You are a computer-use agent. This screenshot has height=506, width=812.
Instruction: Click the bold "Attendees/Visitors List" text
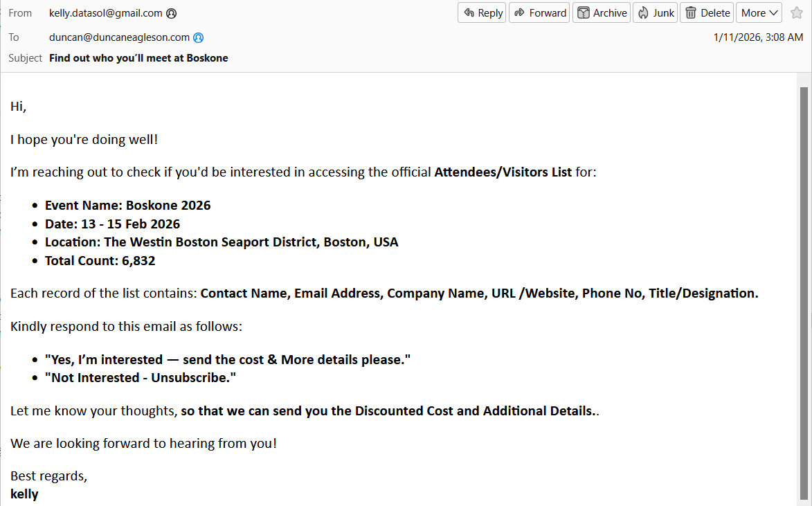click(503, 172)
